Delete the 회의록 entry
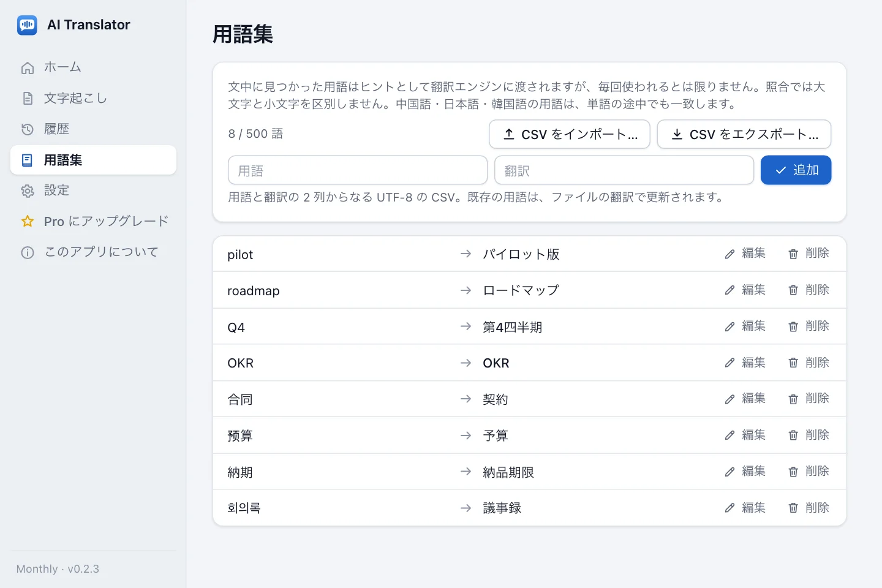 tap(809, 508)
